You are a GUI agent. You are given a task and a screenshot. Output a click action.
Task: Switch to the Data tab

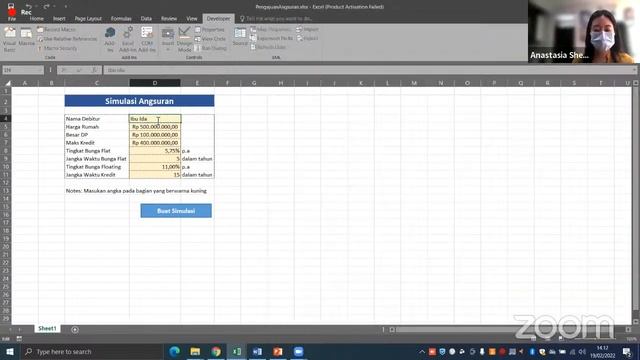coord(146,19)
